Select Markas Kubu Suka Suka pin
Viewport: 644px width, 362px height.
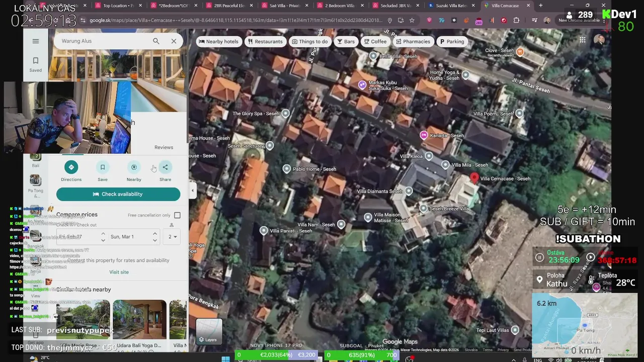[362, 85]
